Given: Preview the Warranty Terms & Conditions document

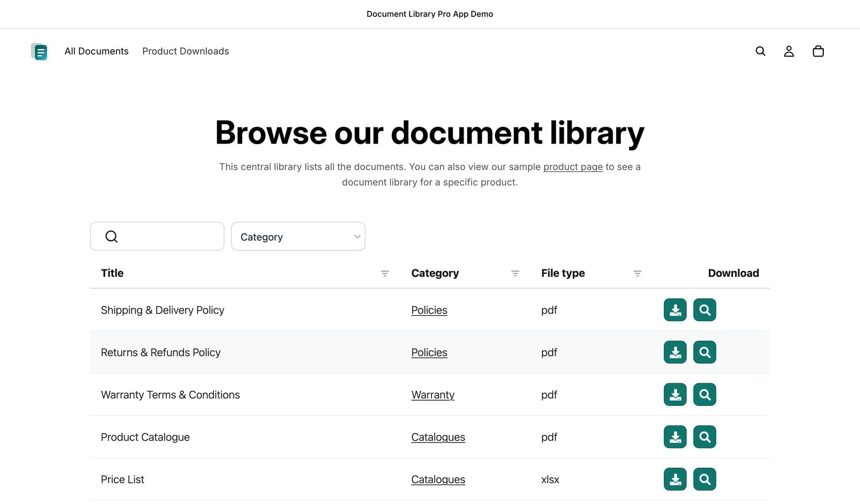Looking at the screenshot, I should coord(705,394).
